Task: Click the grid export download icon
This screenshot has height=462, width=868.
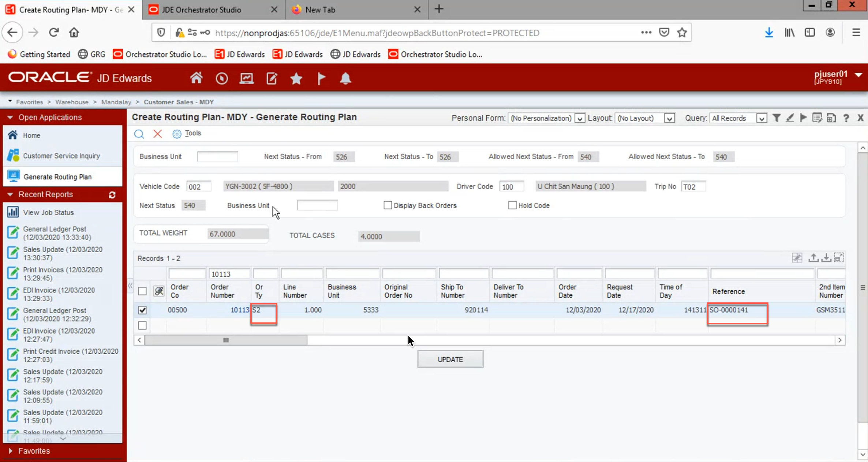Action: 826,258
